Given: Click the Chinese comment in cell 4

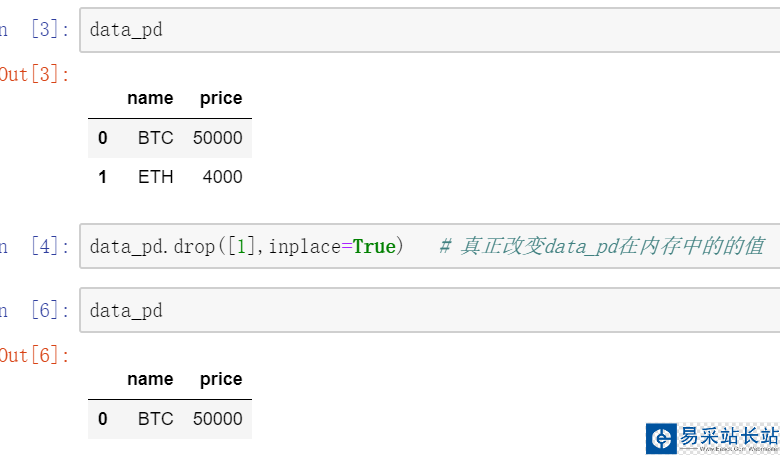Looking at the screenshot, I should coord(601,246).
